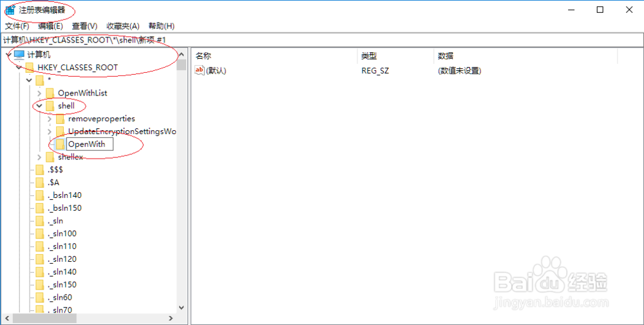Click the ._sln110 folder icon
This screenshot has width=644, height=325.
40,246
